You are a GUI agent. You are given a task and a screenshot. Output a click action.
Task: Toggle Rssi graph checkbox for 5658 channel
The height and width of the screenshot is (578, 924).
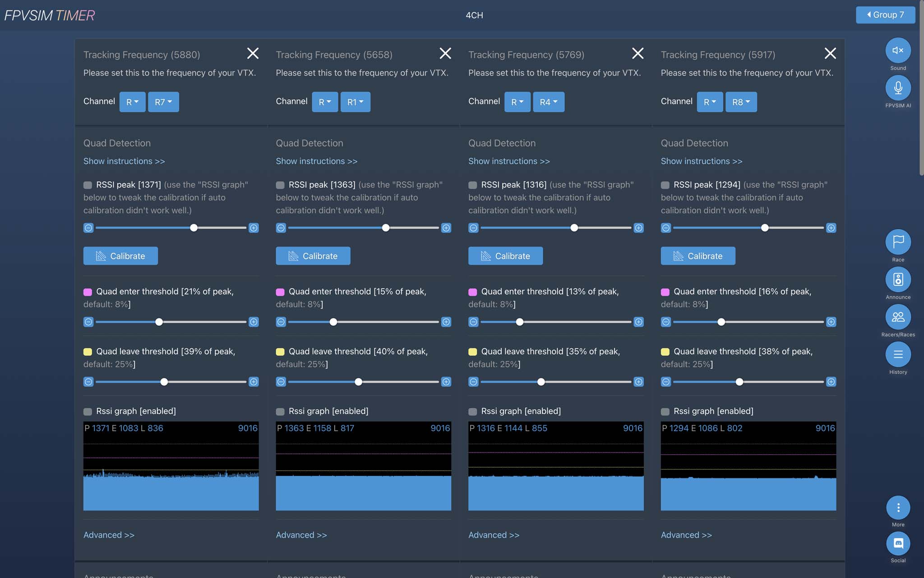(280, 411)
